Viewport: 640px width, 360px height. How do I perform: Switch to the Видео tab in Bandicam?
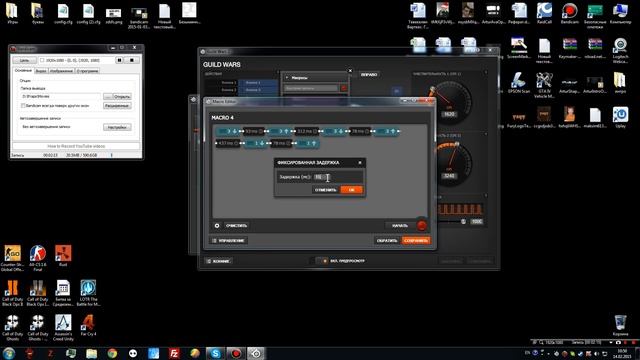(41, 71)
